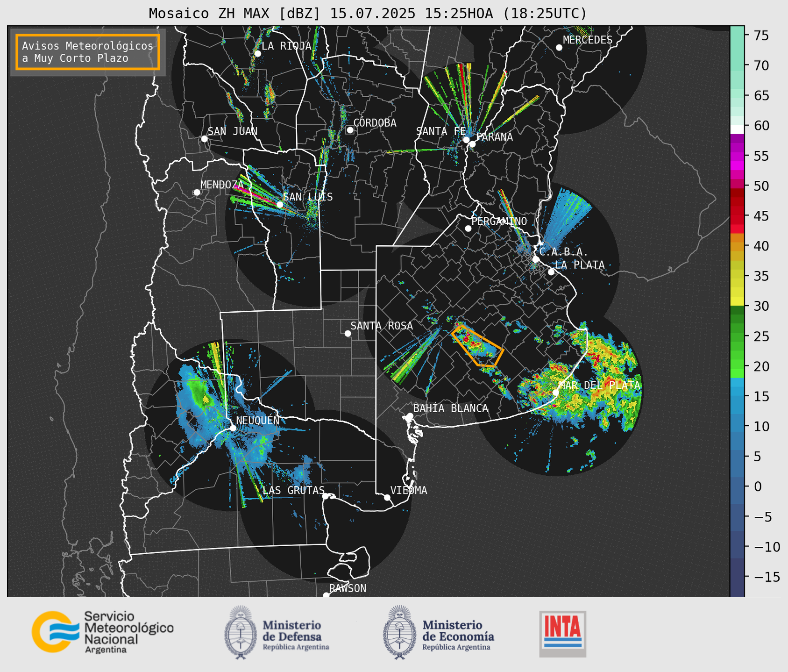The image size is (788, 672).
Task: Click the SAN JUAN city label
Action: (233, 131)
